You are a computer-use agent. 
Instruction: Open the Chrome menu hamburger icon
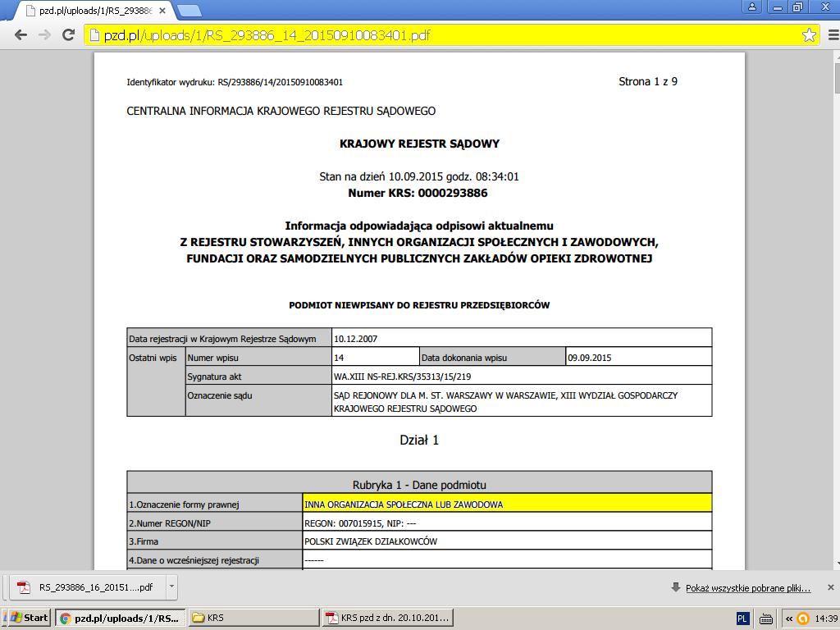(833, 35)
